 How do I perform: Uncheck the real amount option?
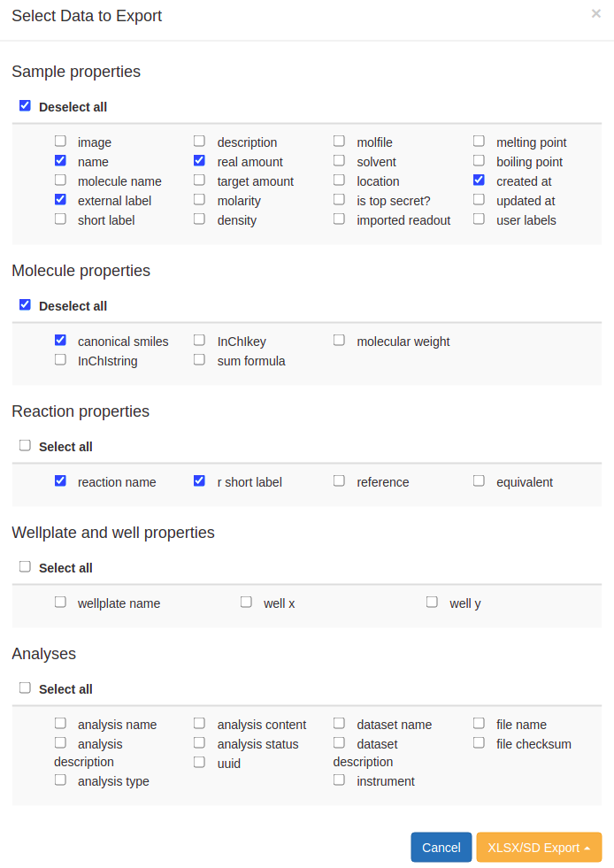click(199, 160)
